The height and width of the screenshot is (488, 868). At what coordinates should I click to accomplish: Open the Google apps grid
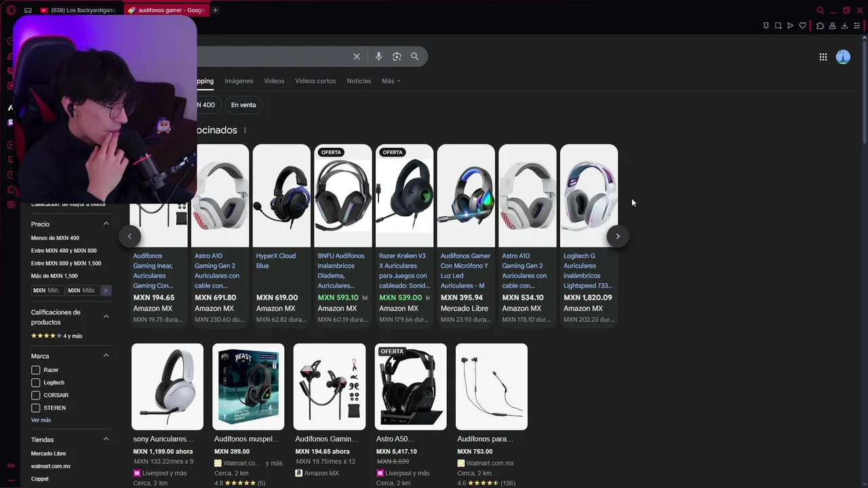tap(823, 57)
